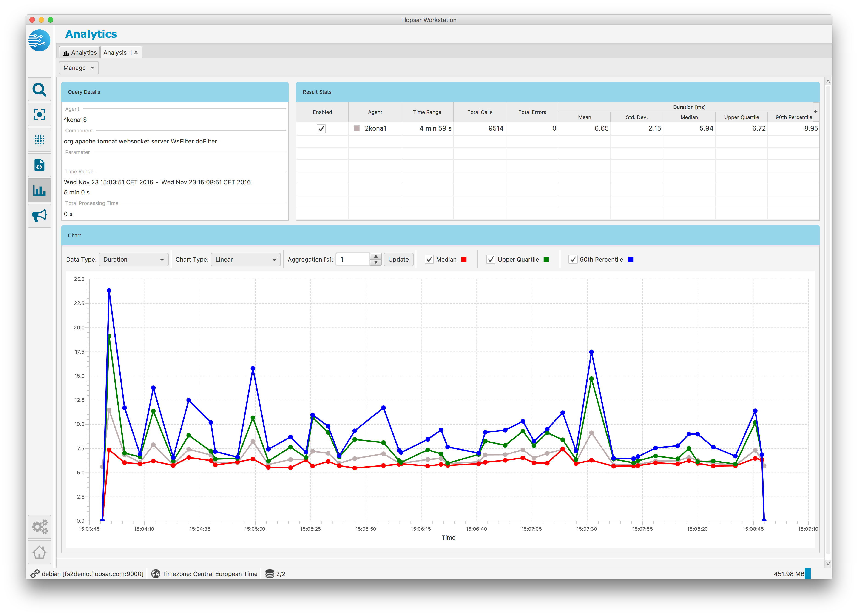The width and height of the screenshot is (858, 616).
Task: Click the timezone globe icon
Action: click(156, 574)
